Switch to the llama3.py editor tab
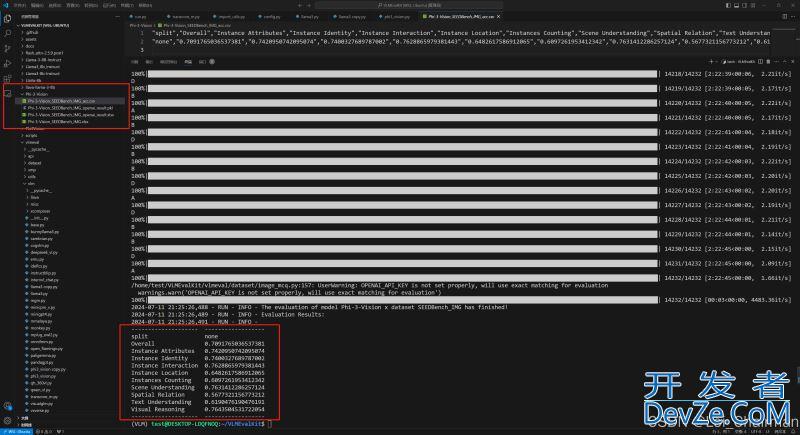Viewport: 800px width, 435px height. [308, 17]
